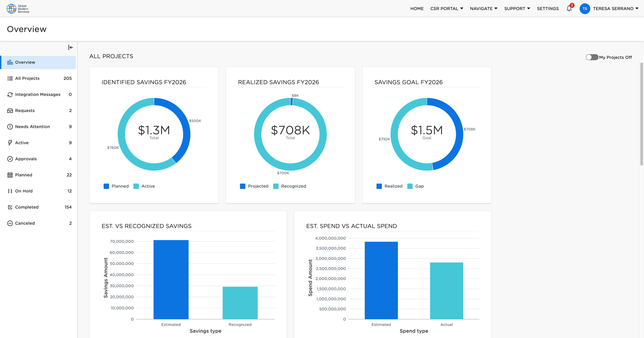Open Settings from the top menu
Screen dimensions: 644x338
coord(548,8)
